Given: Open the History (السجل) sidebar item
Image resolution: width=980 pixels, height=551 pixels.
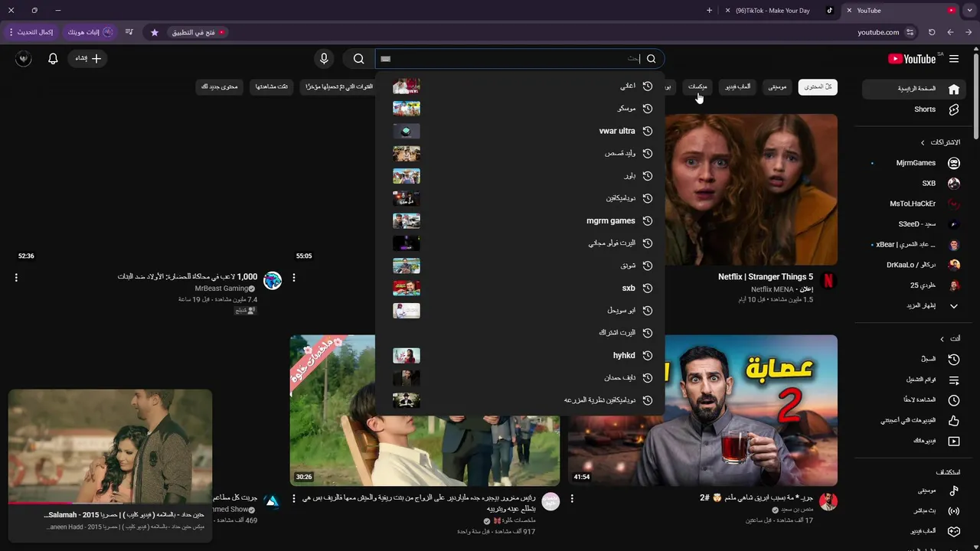Looking at the screenshot, I should (x=914, y=359).
